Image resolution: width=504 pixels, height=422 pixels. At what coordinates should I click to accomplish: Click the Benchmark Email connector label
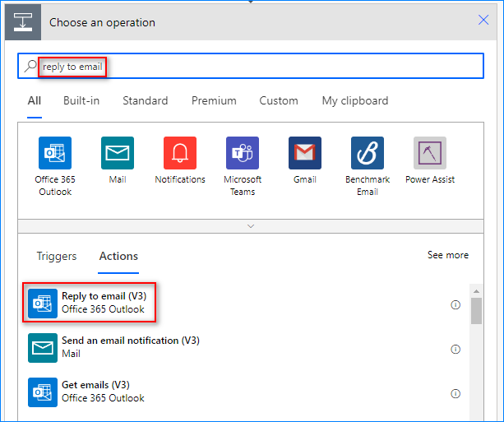pos(368,186)
